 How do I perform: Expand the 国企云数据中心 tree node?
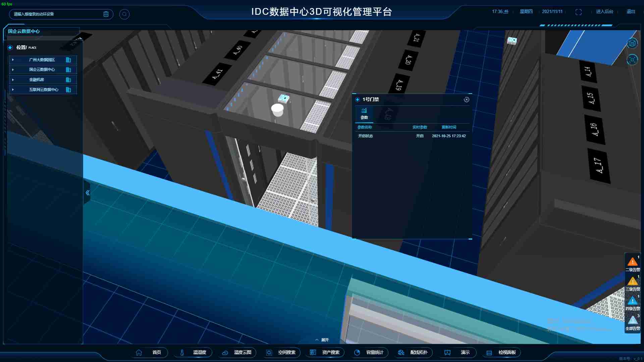pos(13,70)
